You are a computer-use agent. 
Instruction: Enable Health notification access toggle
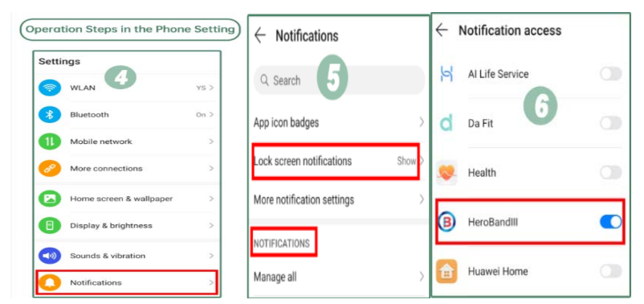click(x=611, y=173)
